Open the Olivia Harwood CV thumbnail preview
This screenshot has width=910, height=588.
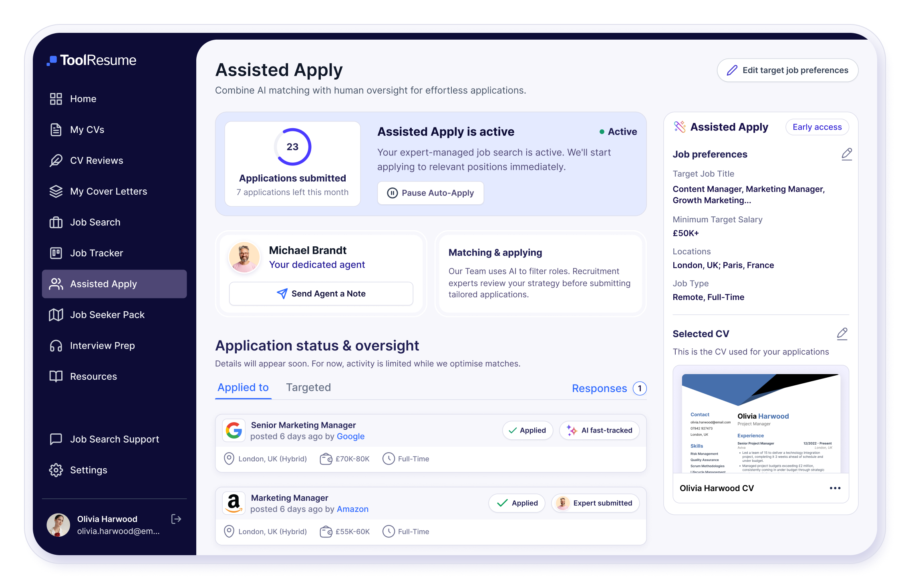pyautogui.click(x=760, y=423)
